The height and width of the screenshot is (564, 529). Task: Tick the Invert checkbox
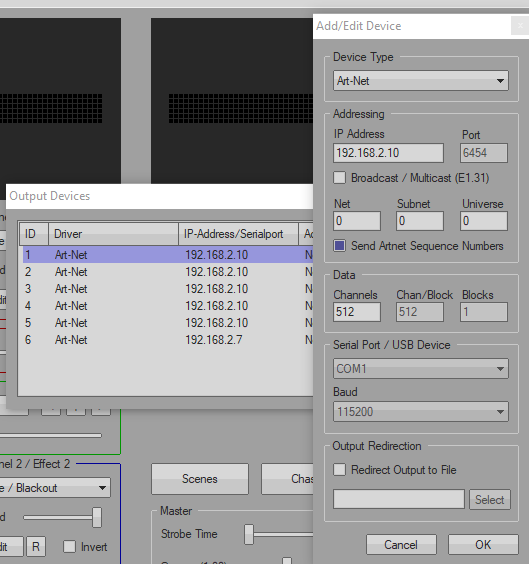coord(69,547)
